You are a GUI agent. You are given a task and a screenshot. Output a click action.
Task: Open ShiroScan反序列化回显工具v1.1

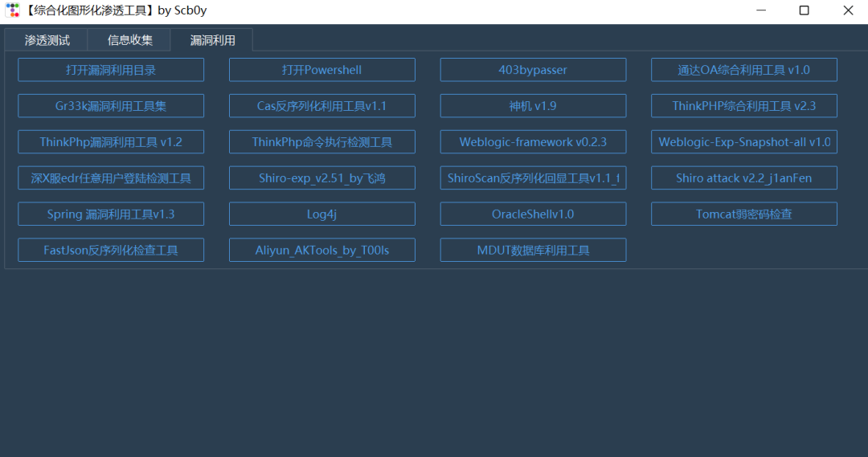click(x=533, y=177)
